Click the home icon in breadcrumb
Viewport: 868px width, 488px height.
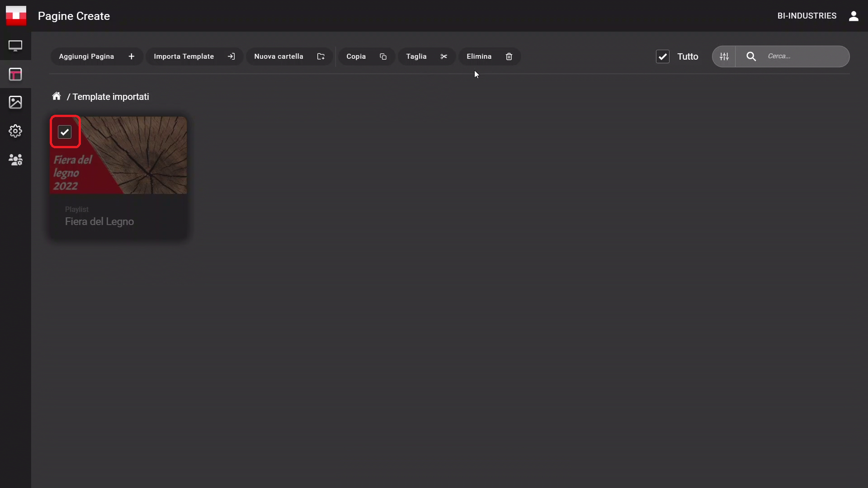point(57,96)
